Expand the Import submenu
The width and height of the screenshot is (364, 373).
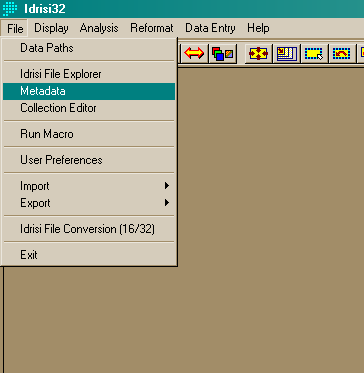pos(89,186)
